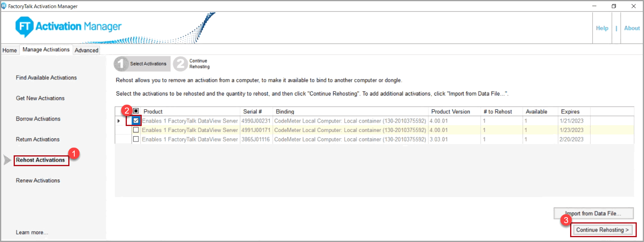Screen dimensions: 644x242
Task: Click the row selector arrow for serial 4990J00231
Action: pyautogui.click(x=119, y=121)
